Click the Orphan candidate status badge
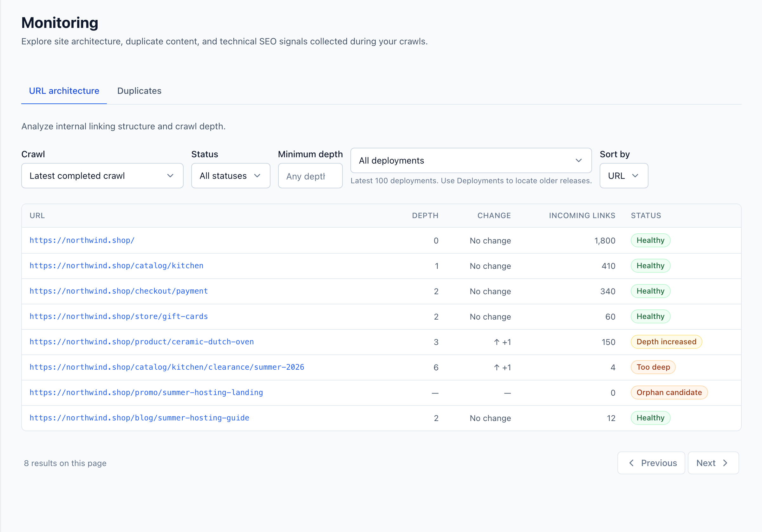 (669, 393)
